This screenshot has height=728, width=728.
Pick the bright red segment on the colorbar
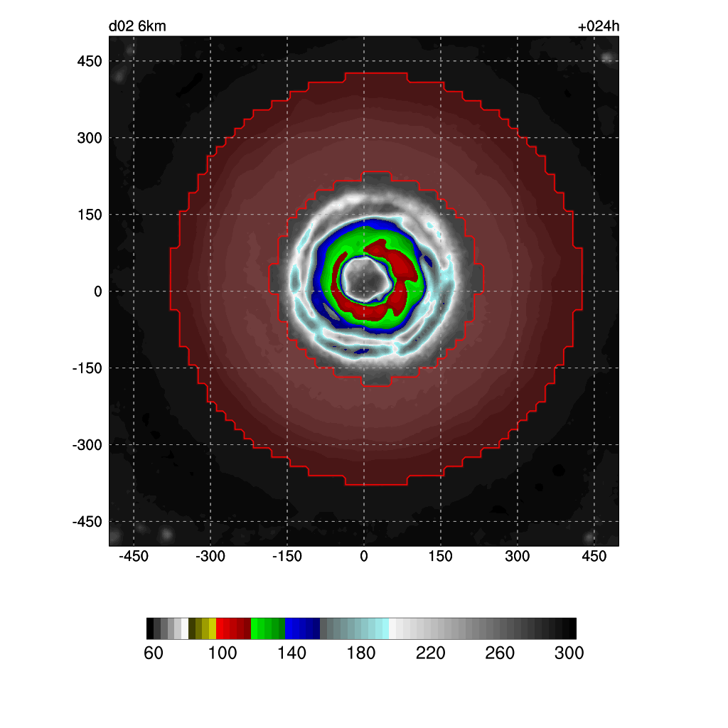pyautogui.click(x=223, y=628)
